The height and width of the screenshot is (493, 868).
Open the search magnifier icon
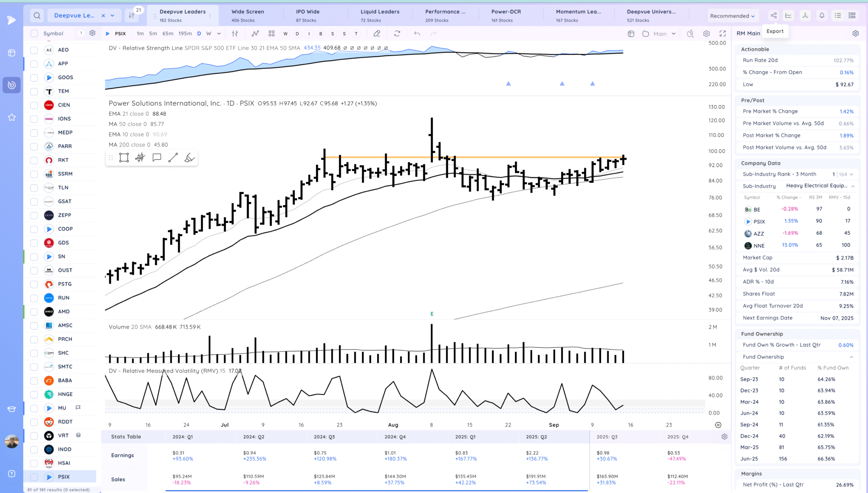pyautogui.click(x=37, y=16)
